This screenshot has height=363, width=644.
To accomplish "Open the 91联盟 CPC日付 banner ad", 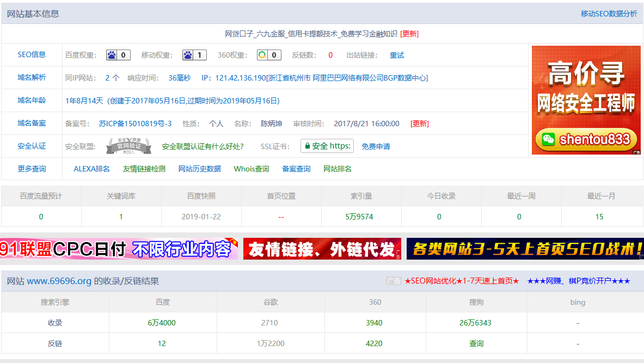I will pyautogui.click(x=119, y=249).
